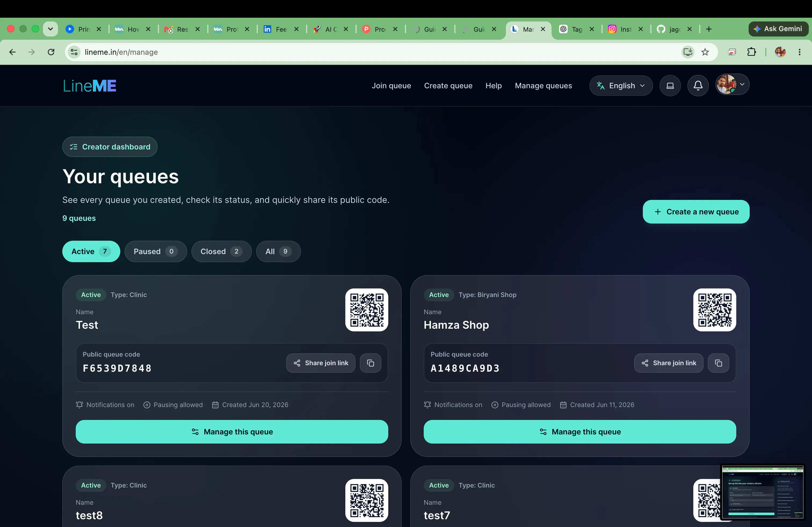Open the Chrome three-dot menu
Image resolution: width=812 pixels, height=527 pixels.
coord(799,52)
